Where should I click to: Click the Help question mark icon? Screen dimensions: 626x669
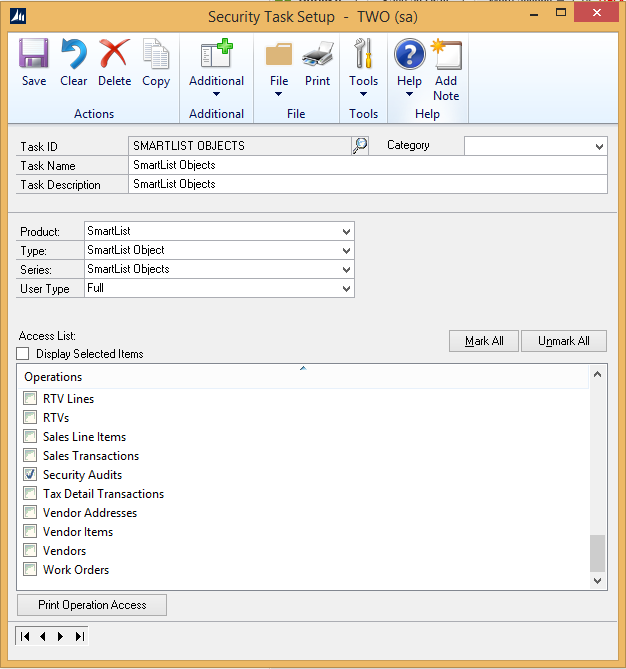coord(409,54)
